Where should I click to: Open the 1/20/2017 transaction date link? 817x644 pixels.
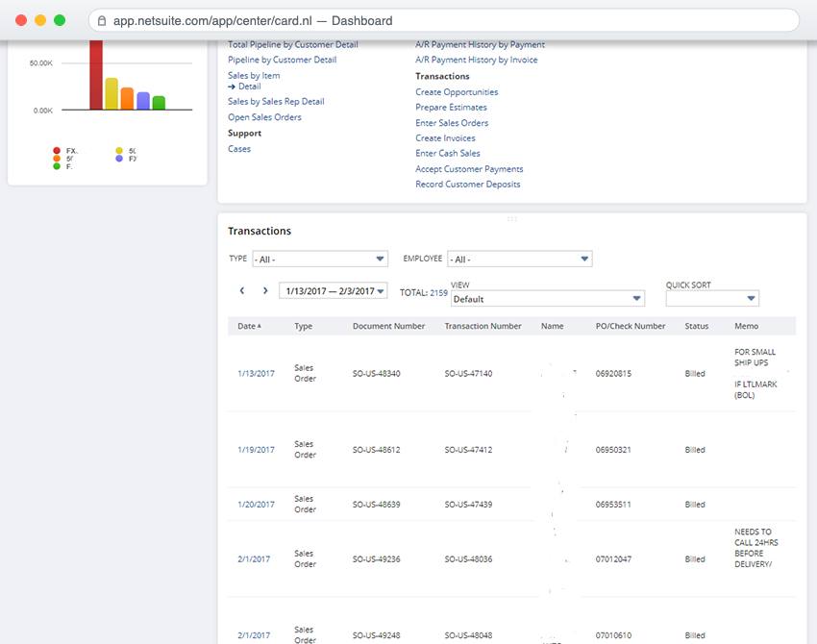[x=256, y=505]
